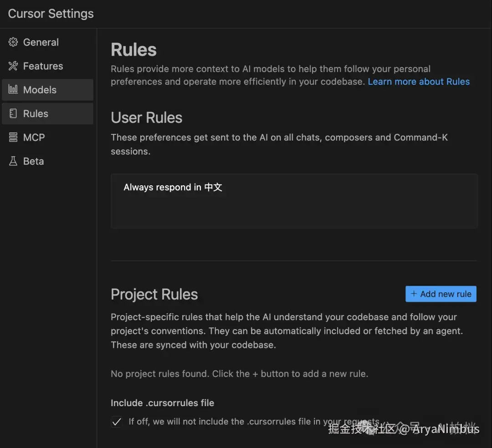Show the Beta settings label
The image size is (492, 448).
(33, 161)
